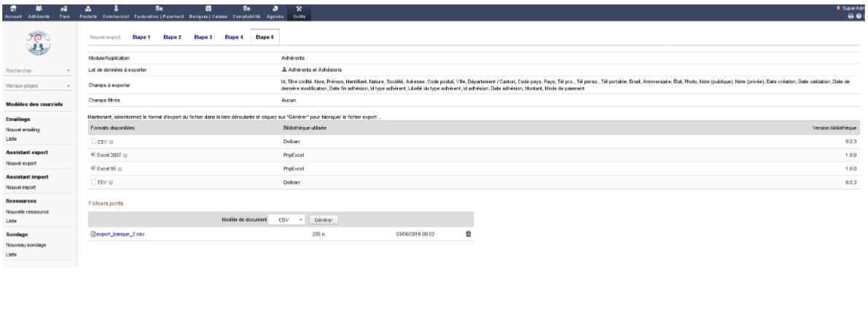Open the Tiers module icon

point(64,10)
